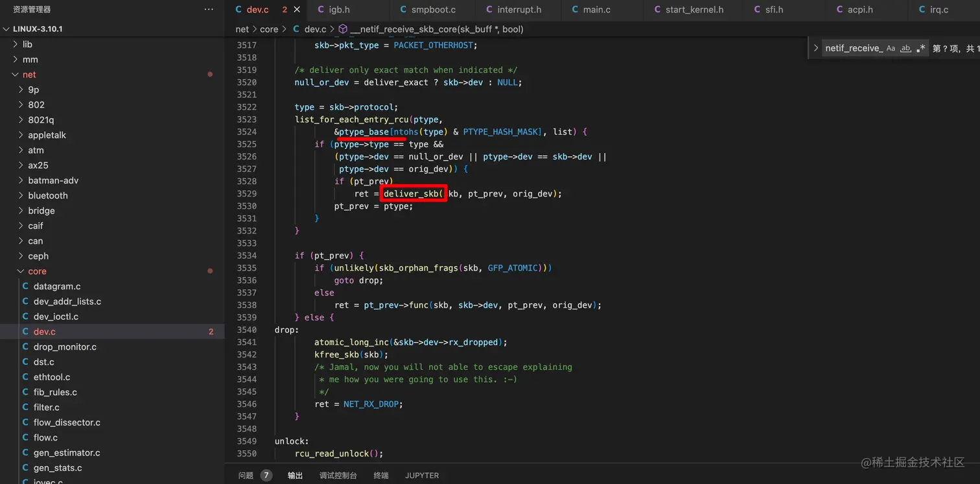
Task: Expand the appletalk folder
Action: click(x=21, y=135)
